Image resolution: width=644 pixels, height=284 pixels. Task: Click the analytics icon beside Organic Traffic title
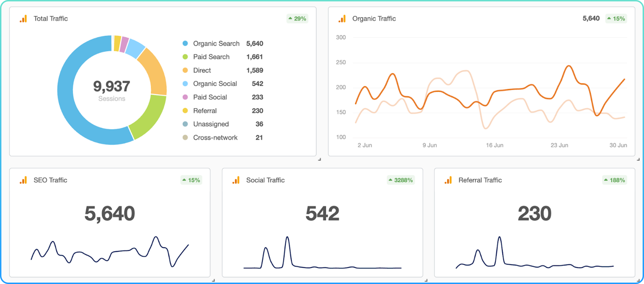point(342,19)
